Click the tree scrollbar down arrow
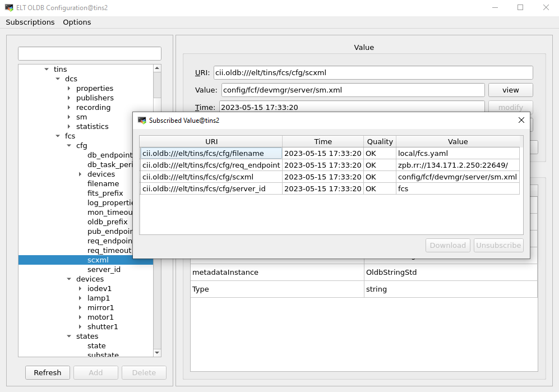 click(157, 353)
